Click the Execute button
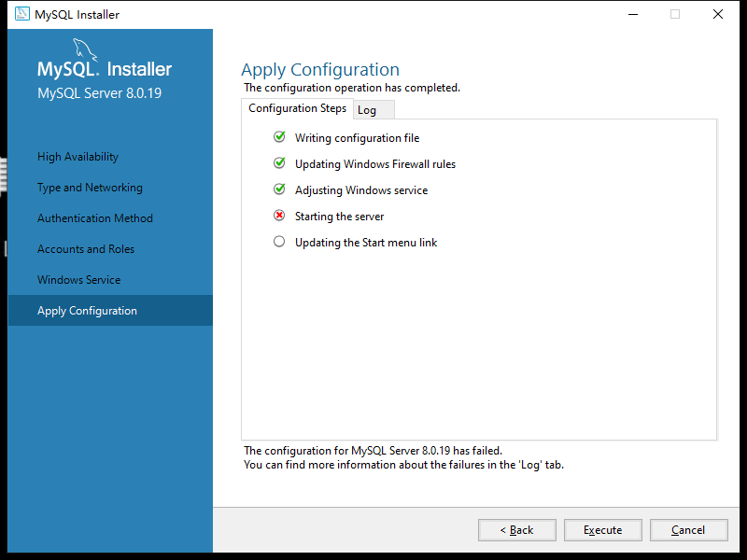Viewport: 747px width, 560px height. [x=602, y=530]
